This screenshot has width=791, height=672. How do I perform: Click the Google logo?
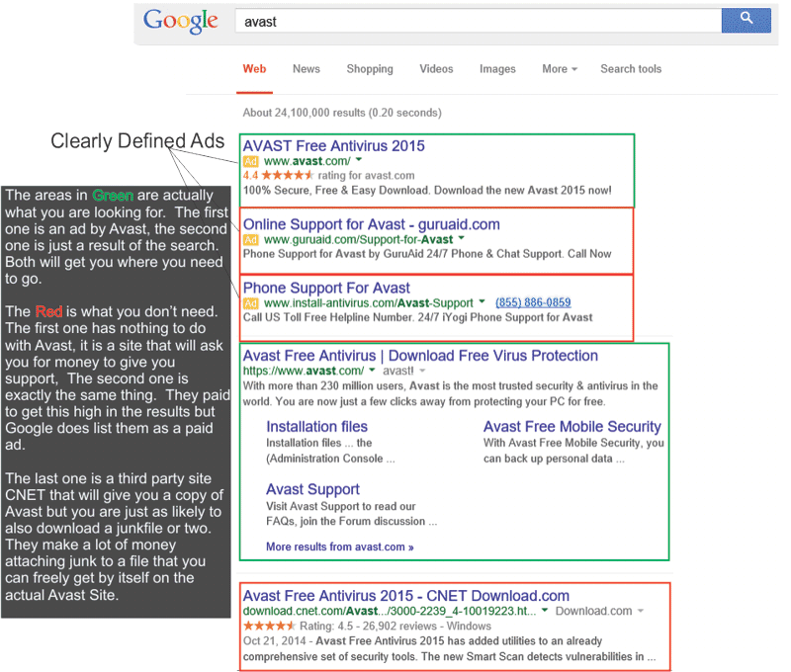coord(181,21)
